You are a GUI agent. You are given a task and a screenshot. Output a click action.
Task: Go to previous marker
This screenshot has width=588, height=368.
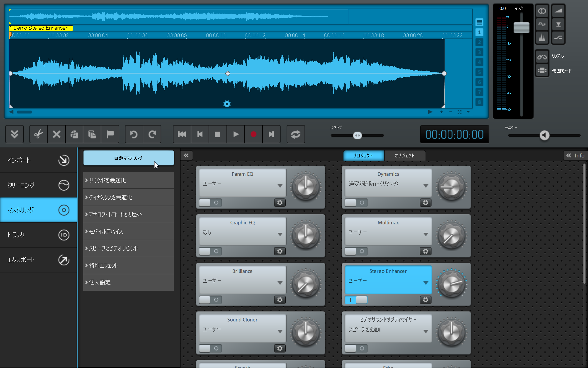[x=200, y=134]
